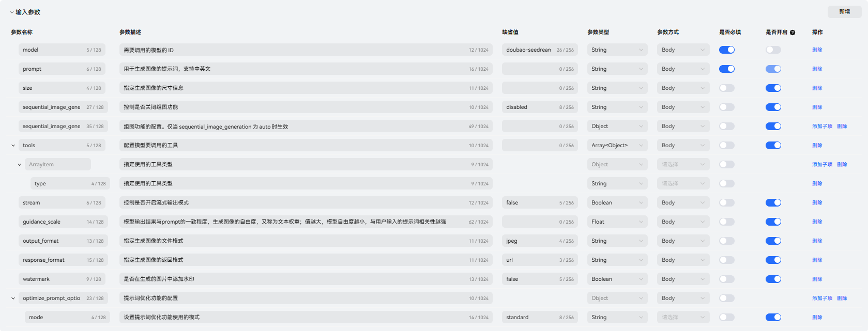The height and width of the screenshot is (331, 868).
Task: Delete the response_format parameter
Action: pos(817,260)
